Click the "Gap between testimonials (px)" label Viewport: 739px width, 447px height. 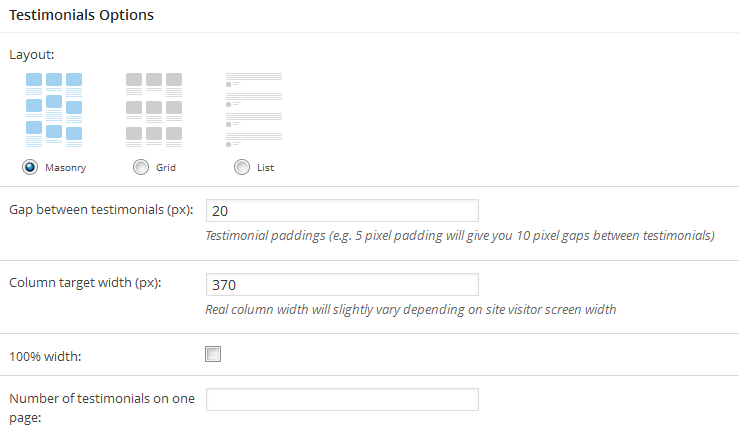[100, 209]
